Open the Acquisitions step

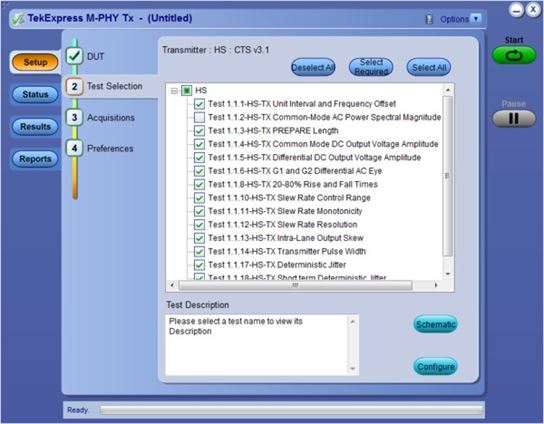(x=111, y=118)
